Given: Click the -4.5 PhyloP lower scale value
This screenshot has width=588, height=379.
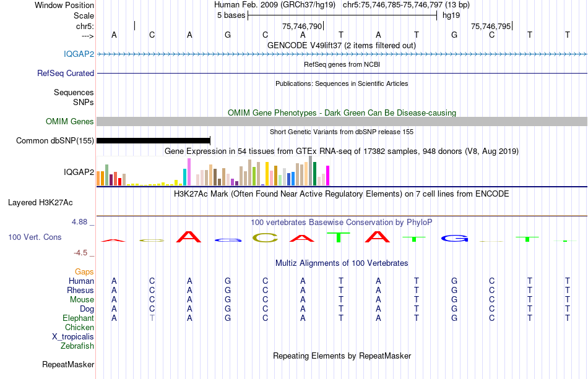Looking at the screenshot, I should [80, 253].
